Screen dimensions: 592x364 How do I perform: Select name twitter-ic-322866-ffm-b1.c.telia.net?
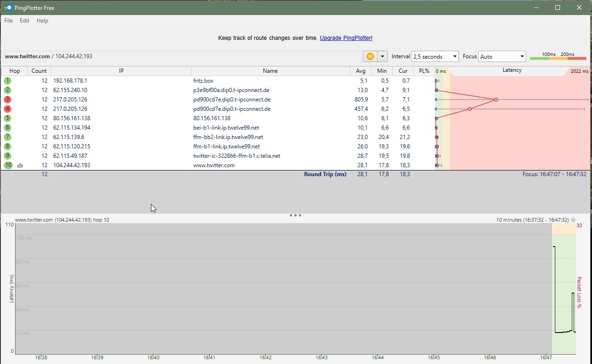(237, 156)
